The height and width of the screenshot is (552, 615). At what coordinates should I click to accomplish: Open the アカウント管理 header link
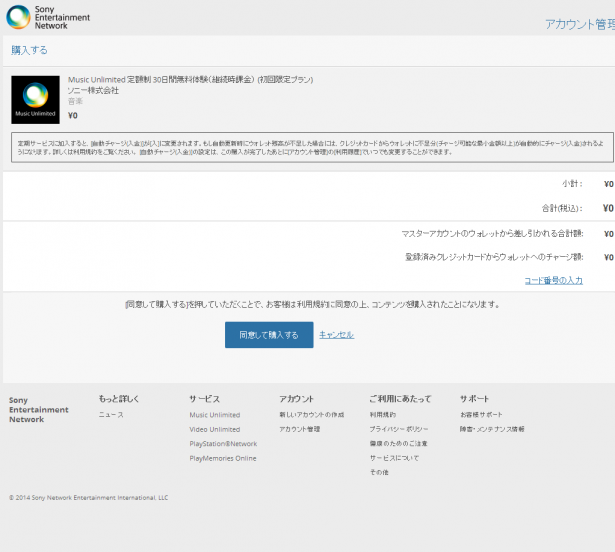point(580,24)
